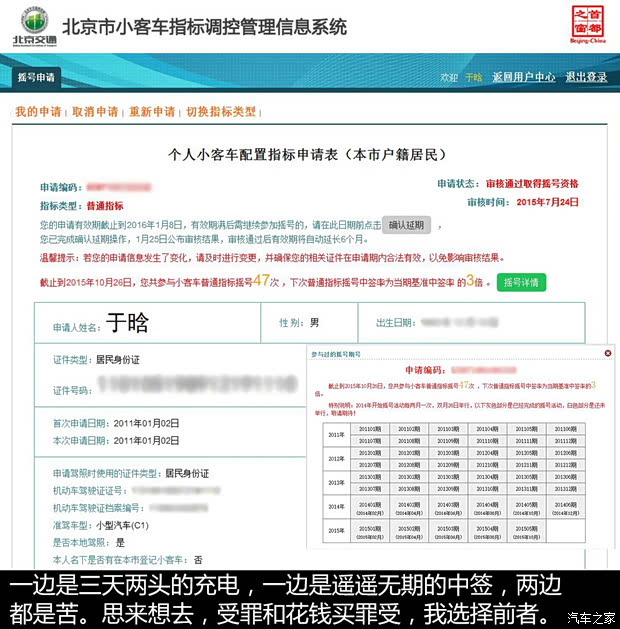Viewport: 620px width, 629px height.
Task: Click the 2012年 row header in popup
Action: tap(336, 459)
